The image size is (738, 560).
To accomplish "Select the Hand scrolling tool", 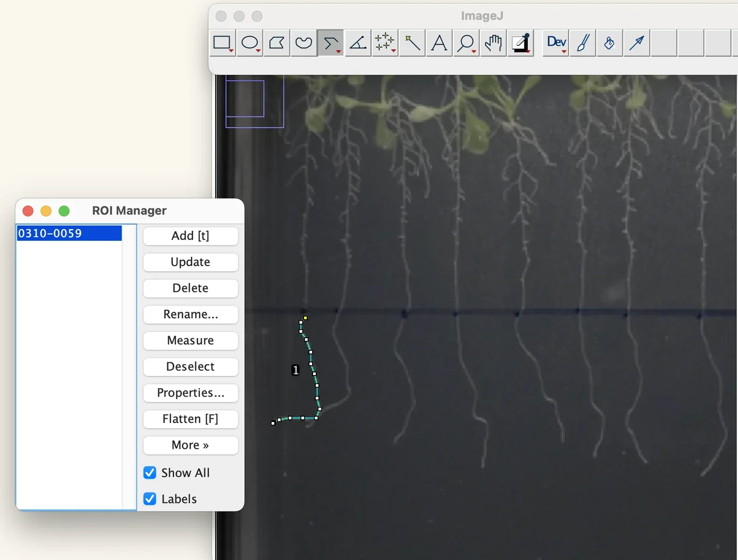I will [493, 43].
